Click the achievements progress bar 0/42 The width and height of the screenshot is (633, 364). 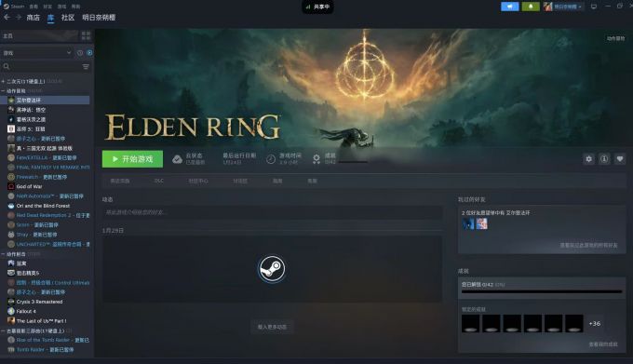coord(542,291)
